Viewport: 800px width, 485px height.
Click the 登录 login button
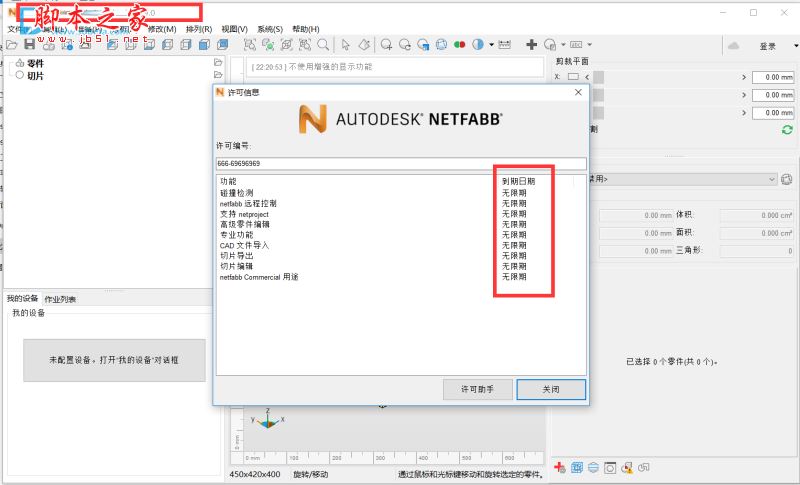coord(767,46)
